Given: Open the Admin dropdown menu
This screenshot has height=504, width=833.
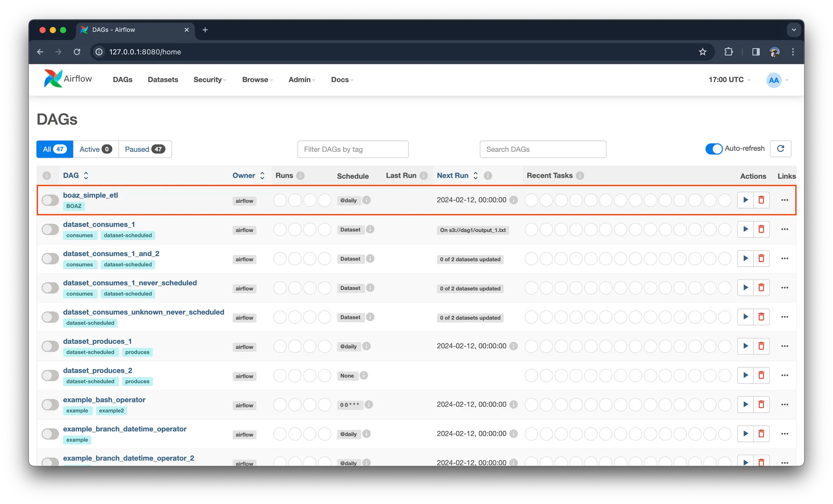Looking at the screenshot, I should (301, 80).
